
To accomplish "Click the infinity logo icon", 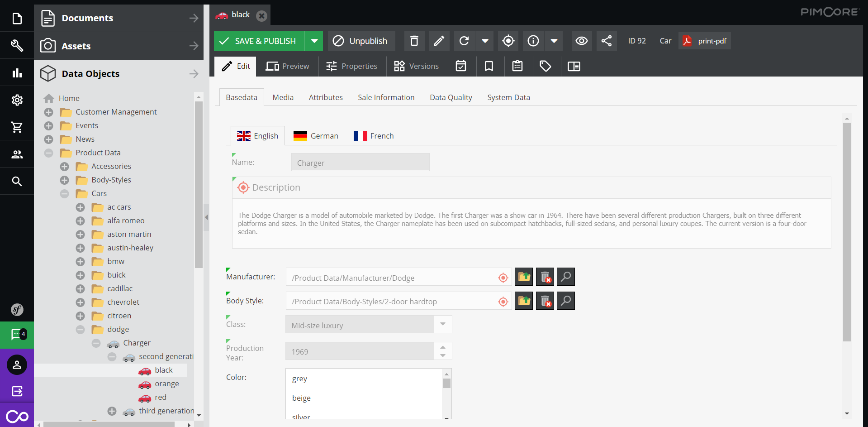I will coord(17,416).
